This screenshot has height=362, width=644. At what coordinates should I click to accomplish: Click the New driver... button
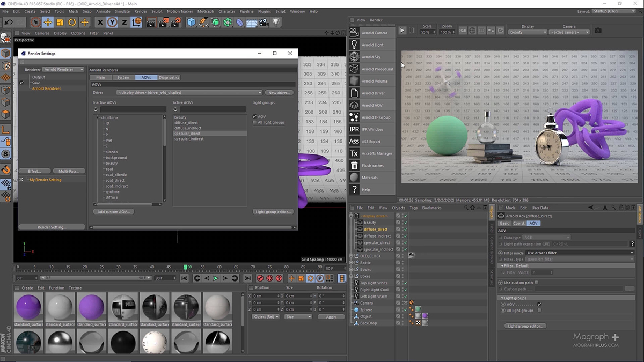(279, 93)
